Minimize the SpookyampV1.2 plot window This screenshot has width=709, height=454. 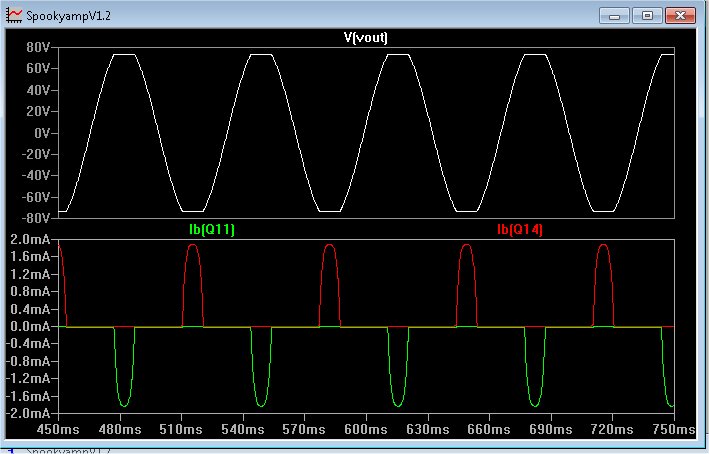[x=614, y=15]
